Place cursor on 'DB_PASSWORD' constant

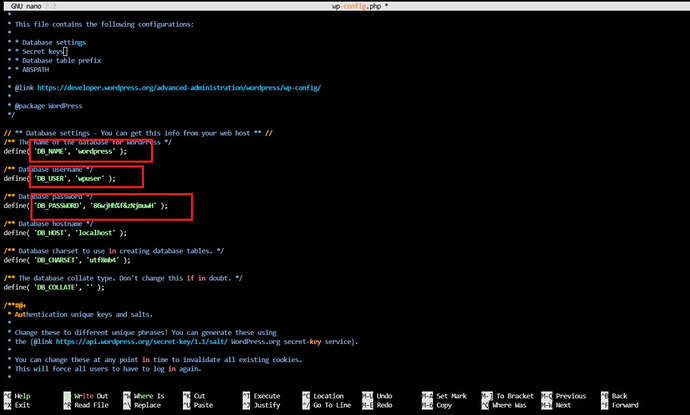57,206
